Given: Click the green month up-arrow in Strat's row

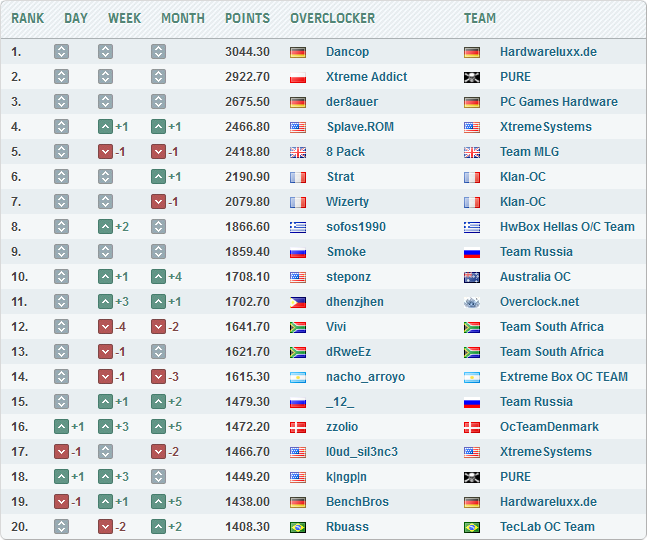Looking at the screenshot, I should pos(158,177).
